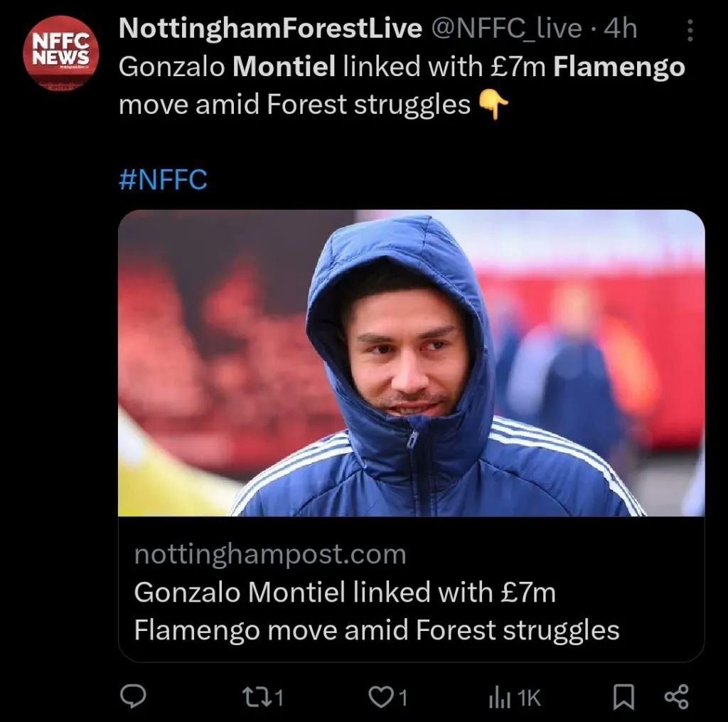Open the hooded player article image

[x=411, y=363]
